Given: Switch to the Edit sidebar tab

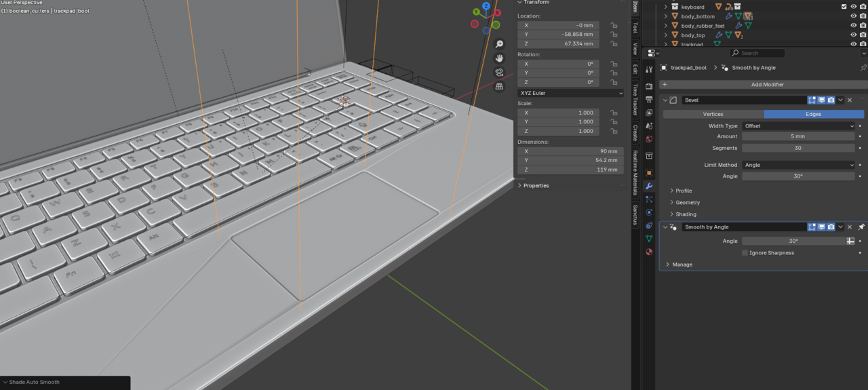Looking at the screenshot, I should [635, 69].
